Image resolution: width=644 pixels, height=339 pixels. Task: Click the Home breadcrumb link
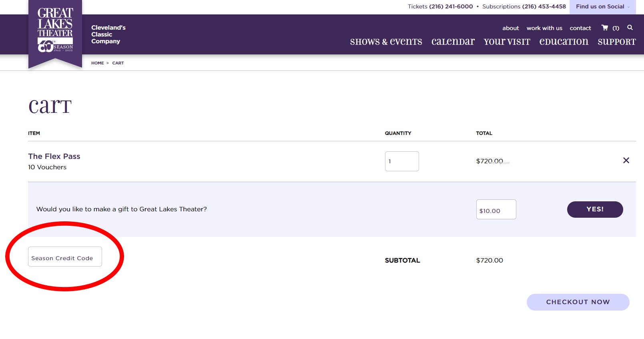click(97, 63)
